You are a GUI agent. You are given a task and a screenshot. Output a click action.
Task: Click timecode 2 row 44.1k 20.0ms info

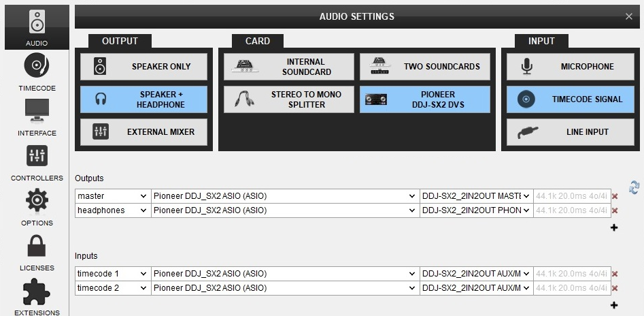point(571,289)
